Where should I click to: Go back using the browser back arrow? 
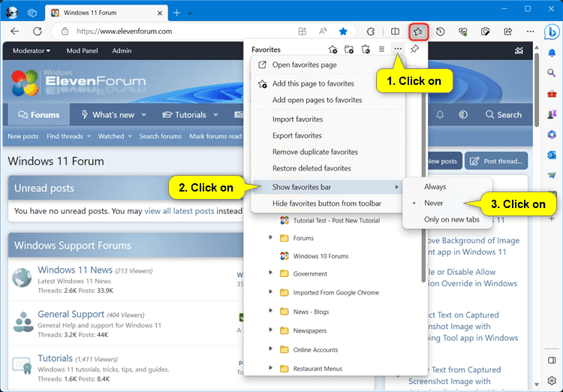coord(15,32)
